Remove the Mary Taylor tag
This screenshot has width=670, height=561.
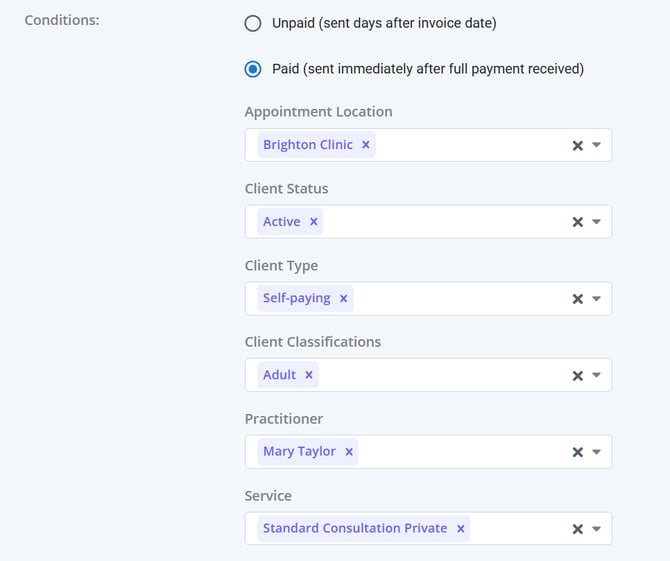point(349,452)
